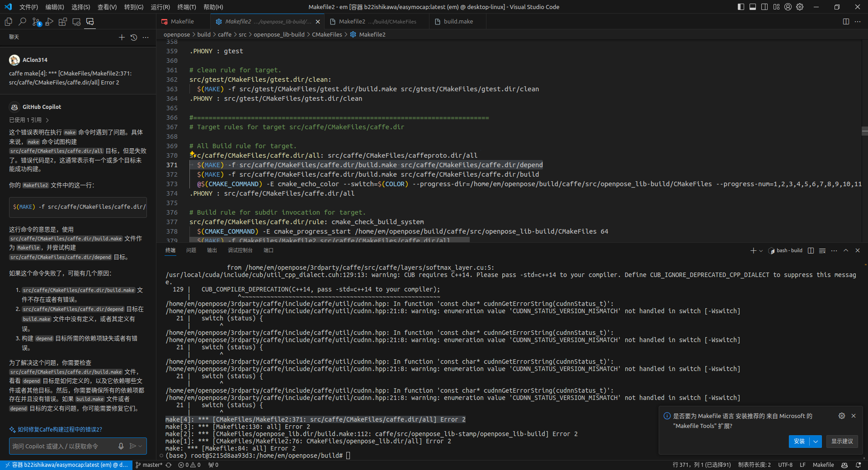The width and height of the screenshot is (868, 470).
Task: Open terminal panel more actions
Action: 834,250
